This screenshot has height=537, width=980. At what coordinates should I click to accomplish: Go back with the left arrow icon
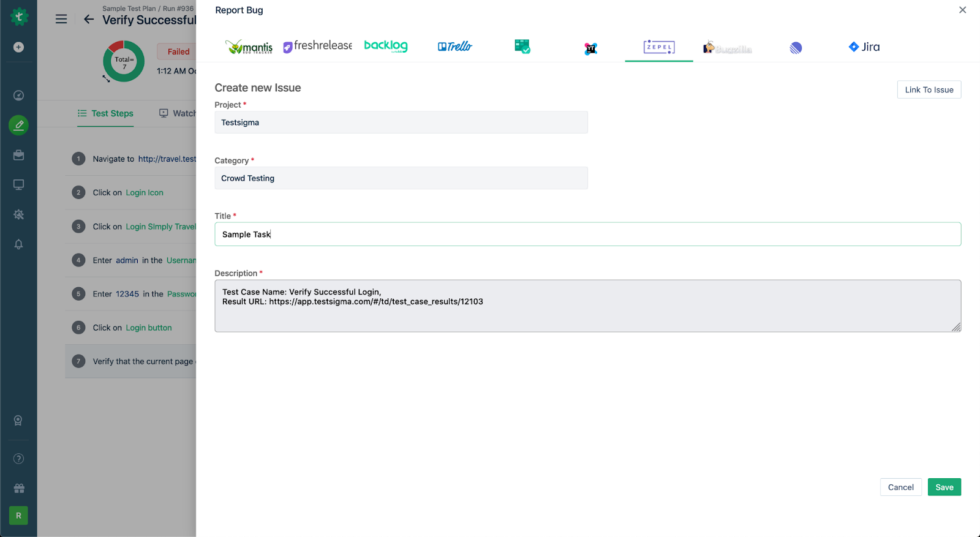89,19
